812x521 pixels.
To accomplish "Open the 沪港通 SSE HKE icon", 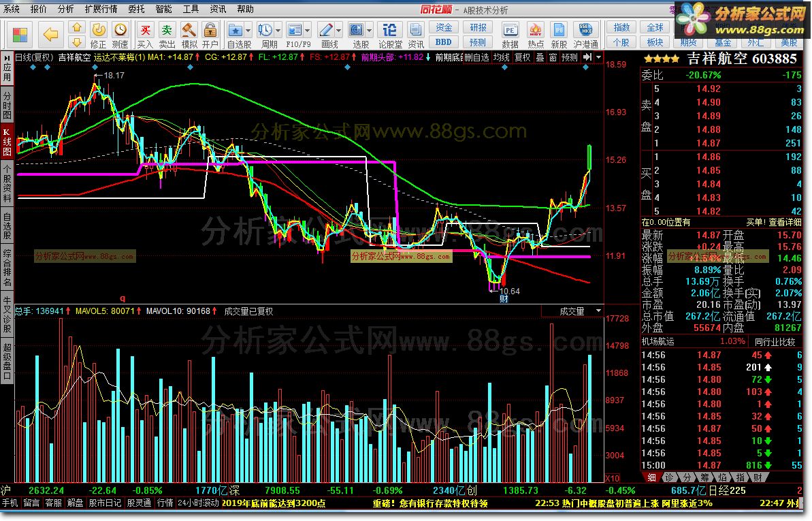I will [x=585, y=30].
